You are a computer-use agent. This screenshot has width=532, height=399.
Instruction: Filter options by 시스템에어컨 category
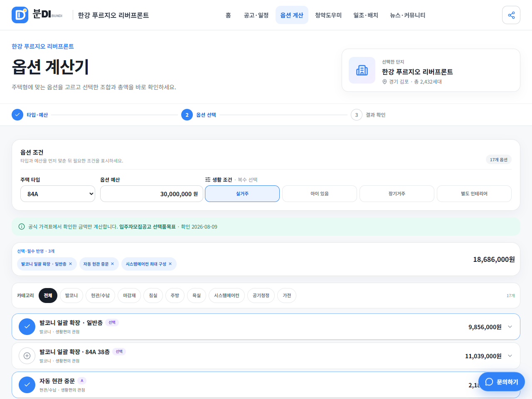227,296
